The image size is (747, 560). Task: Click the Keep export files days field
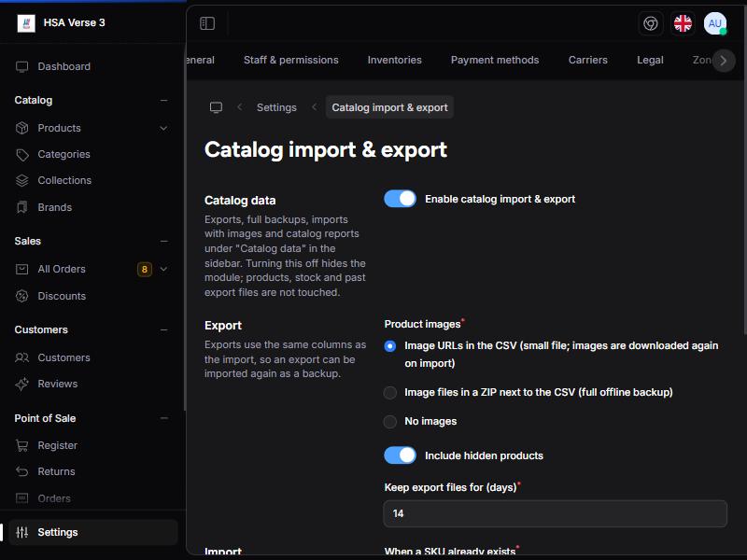click(555, 513)
